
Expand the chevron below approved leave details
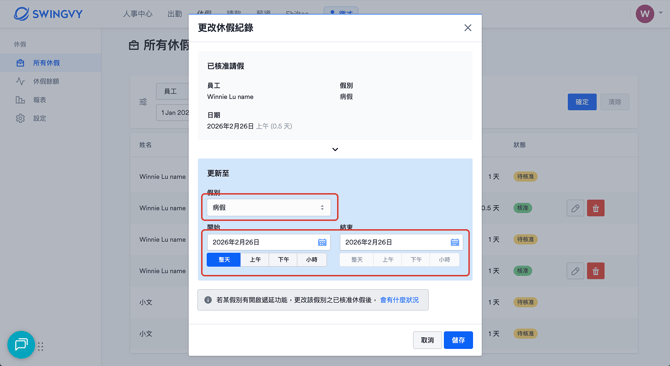point(335,149)
